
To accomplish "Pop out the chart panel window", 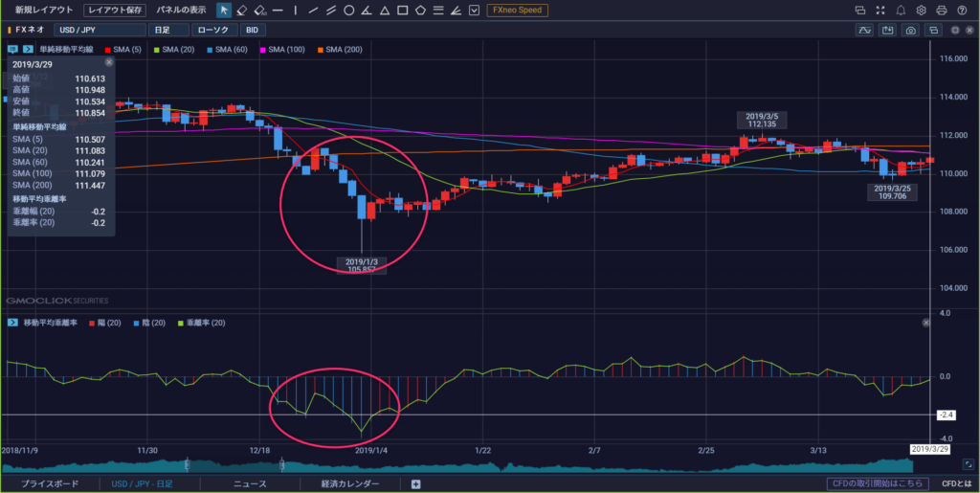I will pyautogui.click(x=934, y=30).
